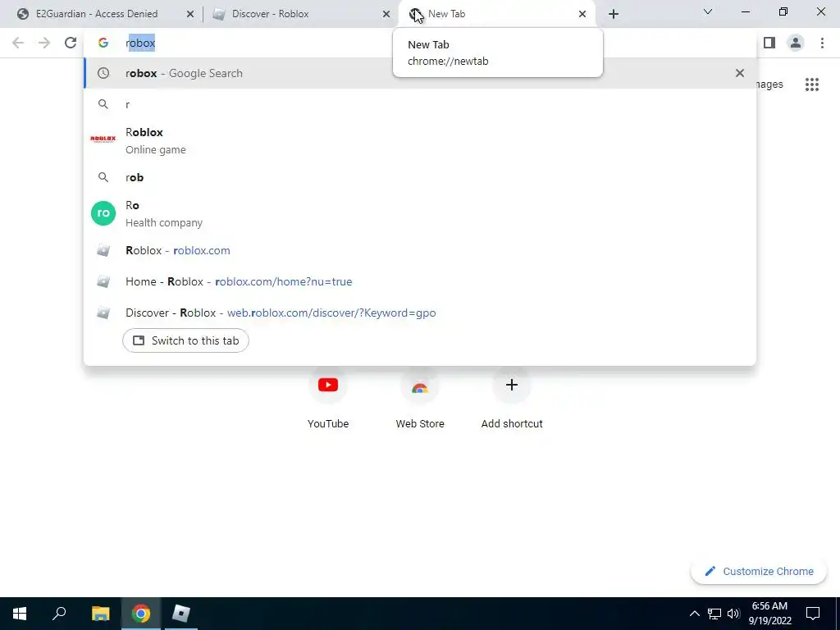Open the Windows Start menu

[x=20, y=614]
